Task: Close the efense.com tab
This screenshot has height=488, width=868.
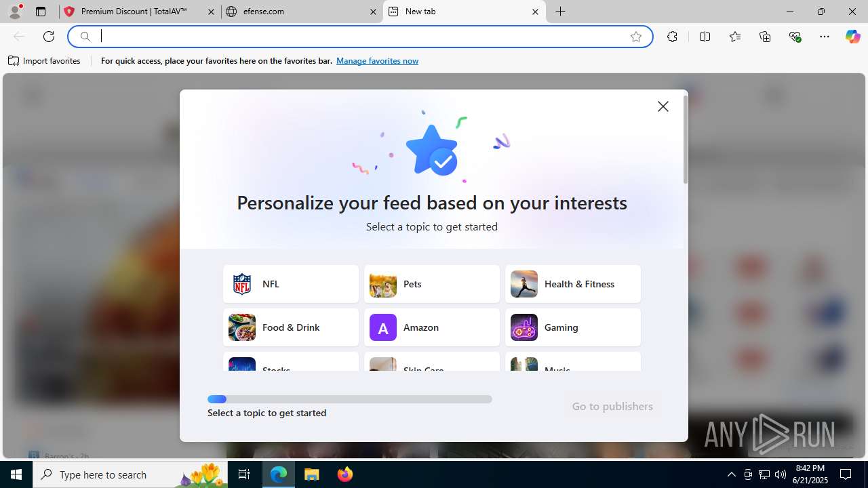Action: point(373,12)
